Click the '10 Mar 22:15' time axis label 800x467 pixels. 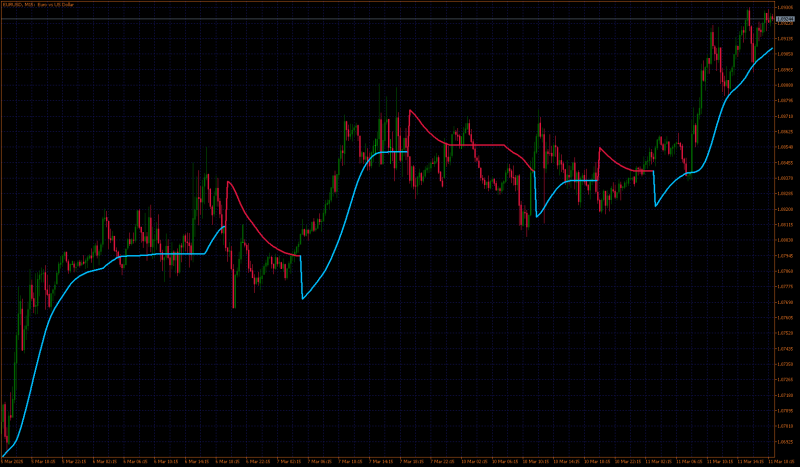tap(627, 461)
